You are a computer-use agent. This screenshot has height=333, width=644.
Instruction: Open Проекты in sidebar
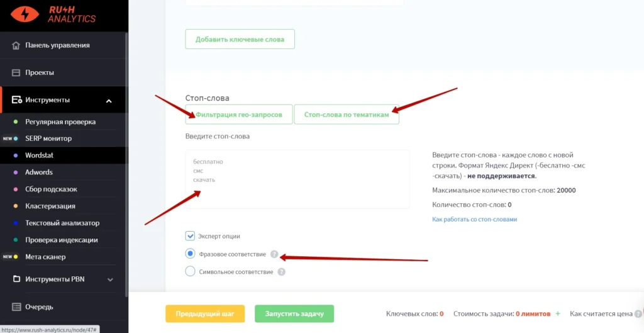coord(40,73)
